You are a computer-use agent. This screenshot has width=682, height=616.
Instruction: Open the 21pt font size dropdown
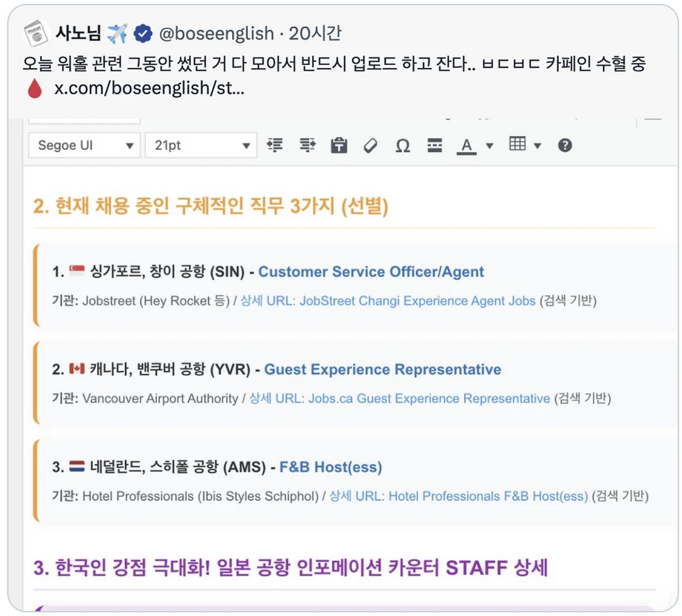200,144
